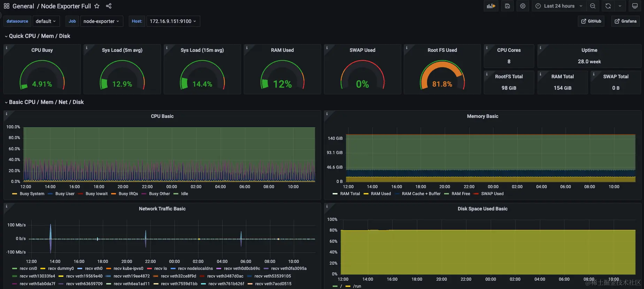Click the info icon on CPU Basic panel
This screenshot has width=644, height=289.
coord(6,114)
